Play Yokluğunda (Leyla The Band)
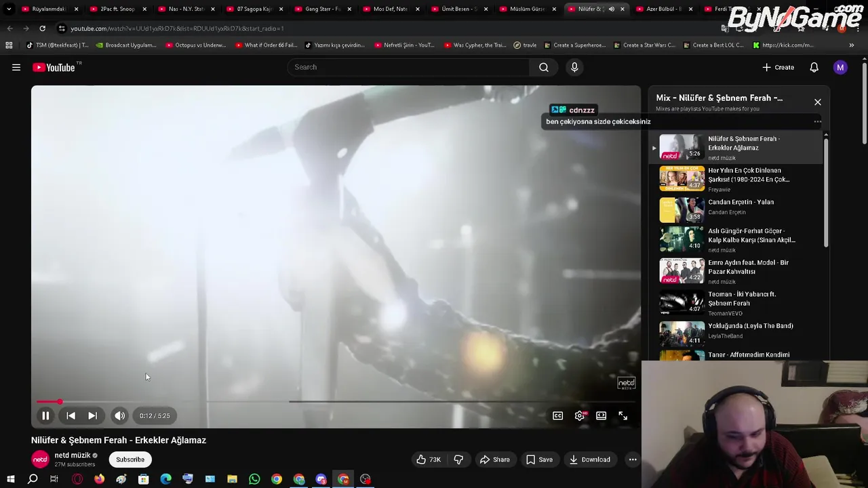The height and width of the screenshot is (488, 868). point(736,333)
